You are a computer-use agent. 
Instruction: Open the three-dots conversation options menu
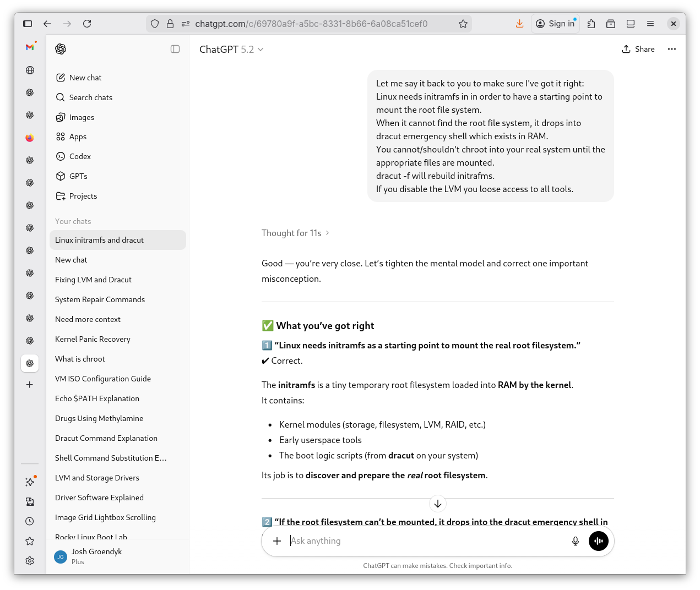point(671,49)
